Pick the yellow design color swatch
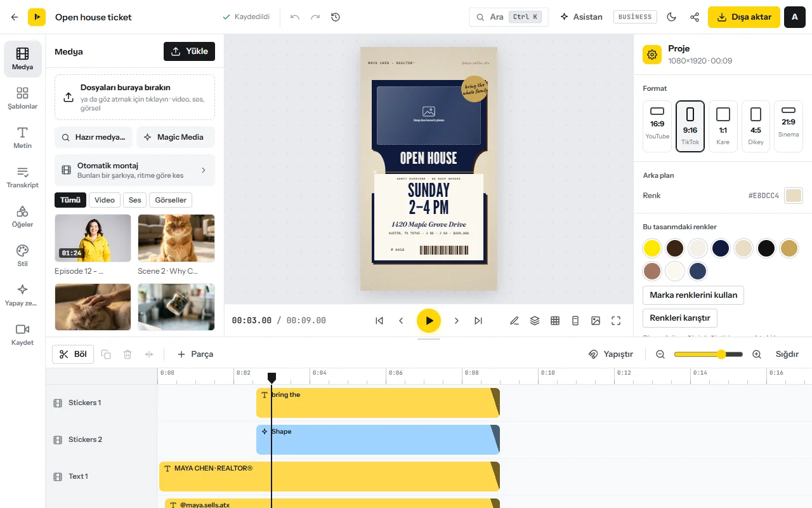Screen dimensions: 812x508 (652, 248)
